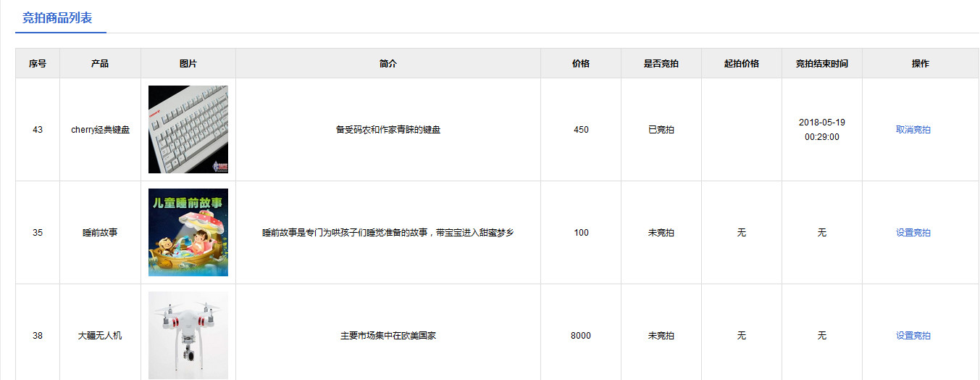Click price value 8000

581,336
